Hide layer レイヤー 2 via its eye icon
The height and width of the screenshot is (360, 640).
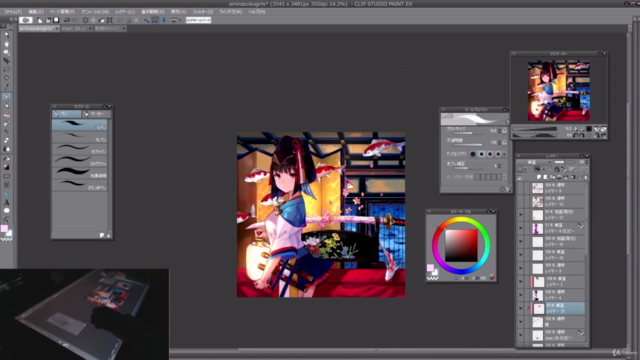(x=520, y=282)
